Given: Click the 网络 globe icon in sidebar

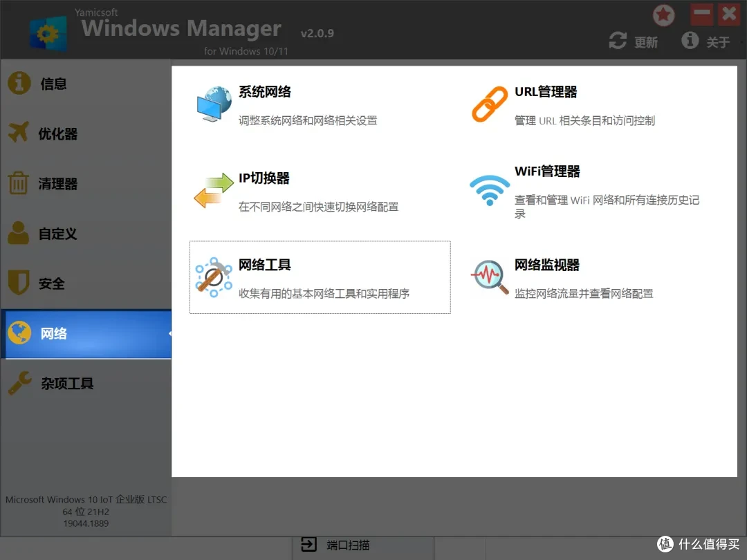Looking at the screenshot, I should [19, 333].
